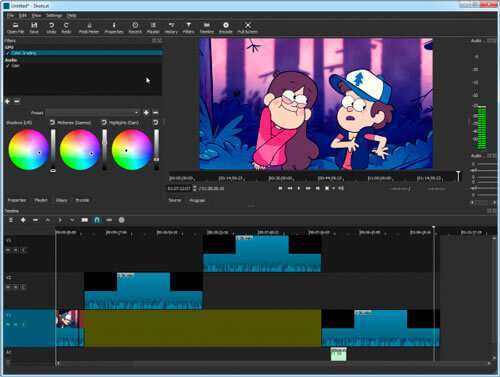The height and width of the screenshot is (377, 500).
Task: Open the Recent panel from toolbar
Action: tap(135, 28)
